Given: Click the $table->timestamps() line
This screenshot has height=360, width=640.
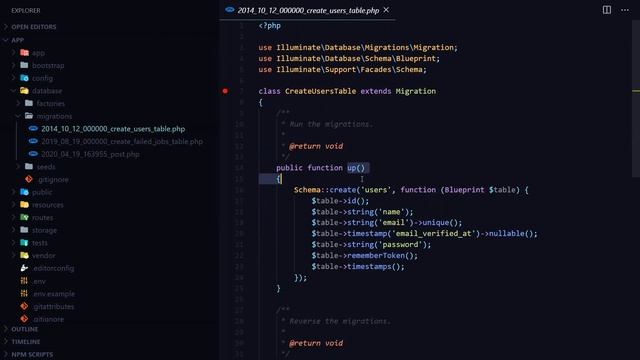Looking at the screenshot, I should (x=358, y=267).
